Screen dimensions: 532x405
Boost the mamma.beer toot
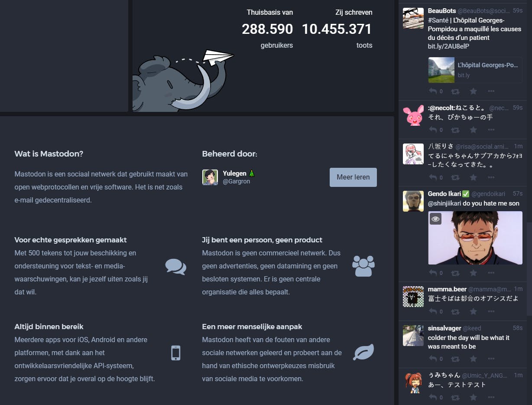pyautogui.click(x=455, y=311)
